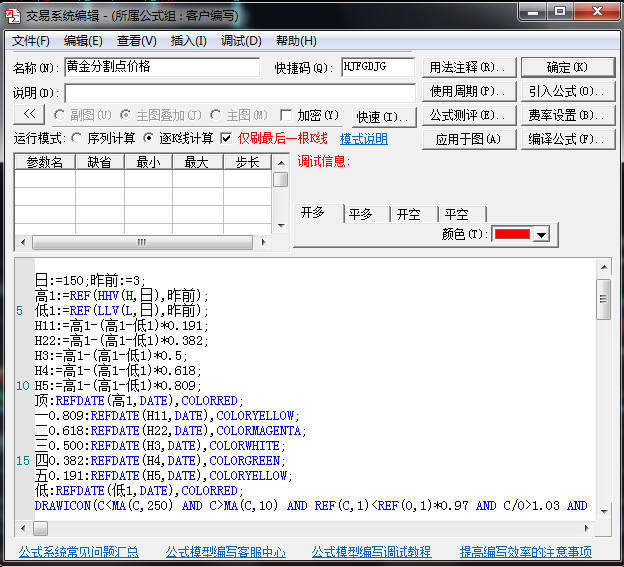The width and height of the screenshot is (624, 567).
Task: Click the 缺省 column header
Action: [x=99, y=162]
